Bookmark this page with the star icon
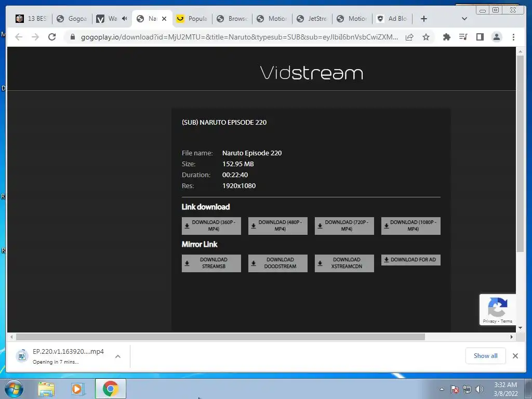Screen dimensions: 532x399 pos(426,37)
